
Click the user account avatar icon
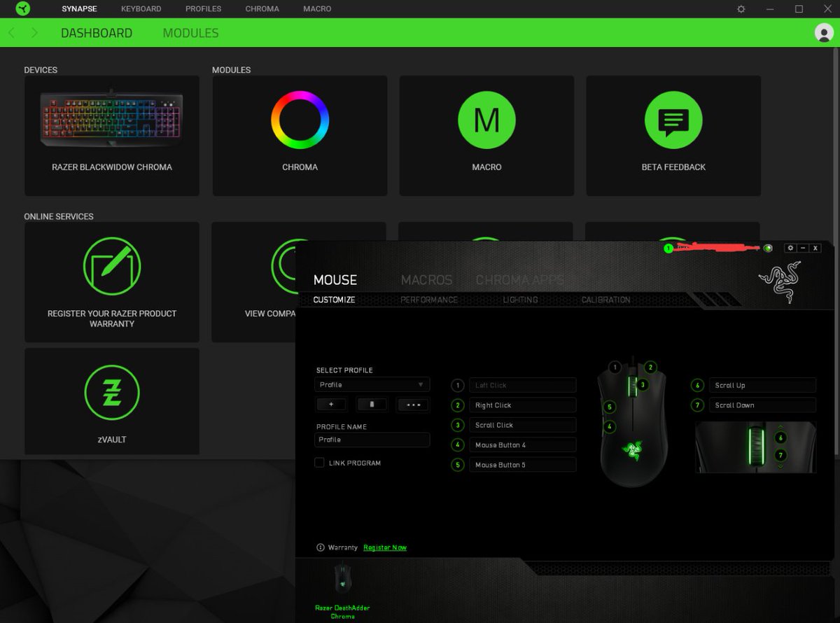(x=824, y=33)
